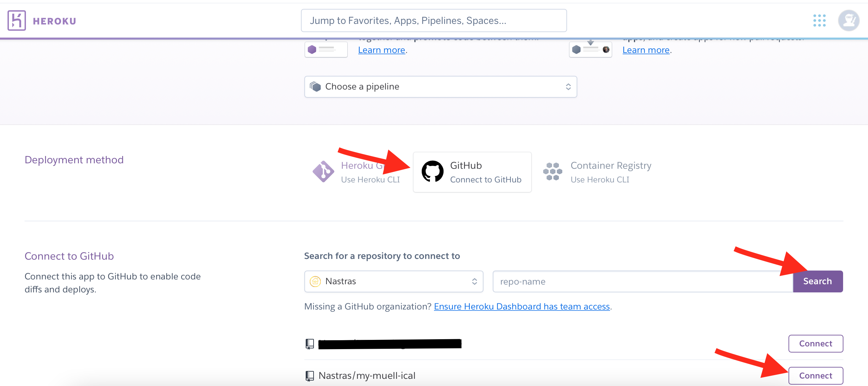Click the pipeline illustration thumbnail icon
The image size is (868, 386).
(326, 50)
